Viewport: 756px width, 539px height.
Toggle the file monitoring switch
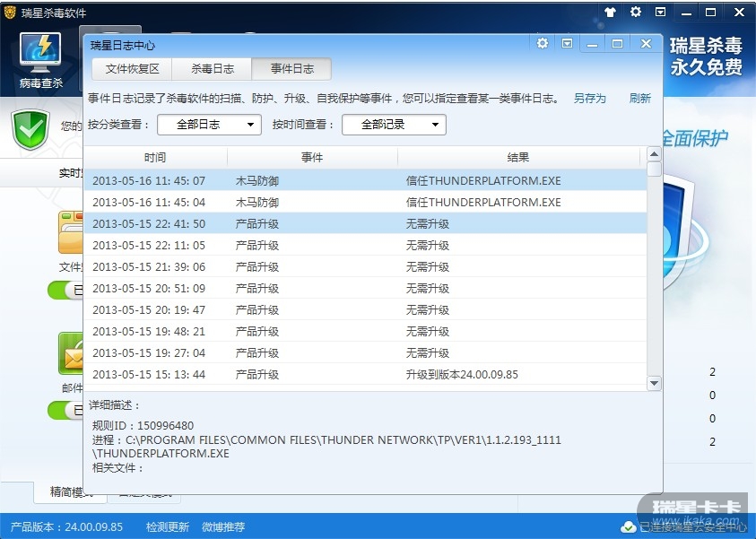65,291
